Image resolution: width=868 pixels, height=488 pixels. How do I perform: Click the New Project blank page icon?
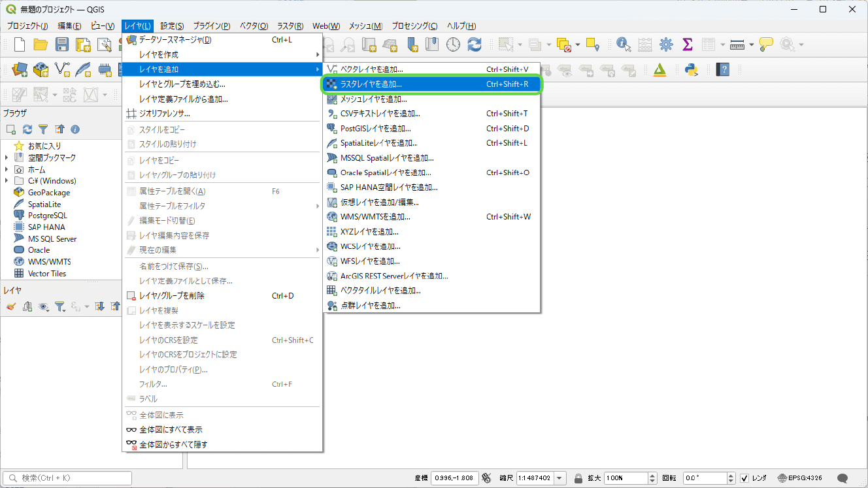[x=20, y=44]
